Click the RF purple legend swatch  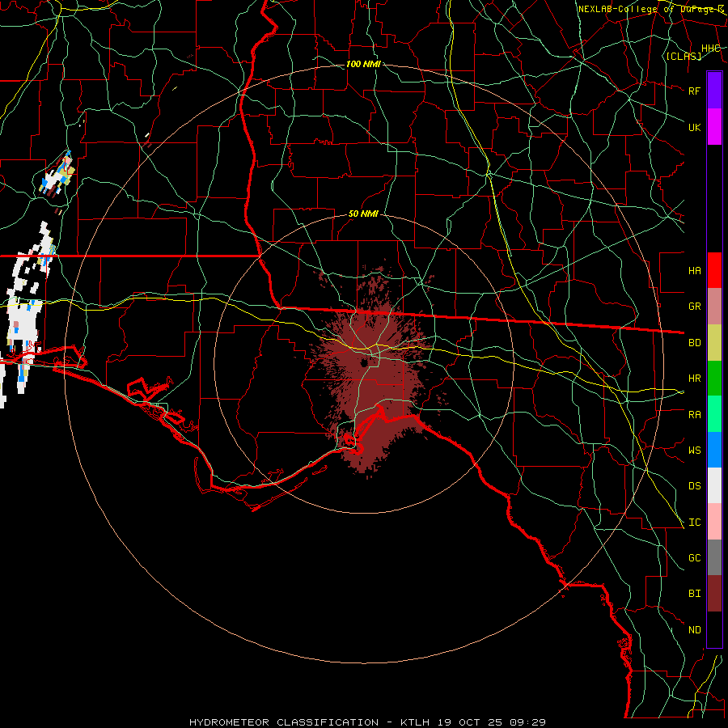pyautogui.click(x=714, y=91)
